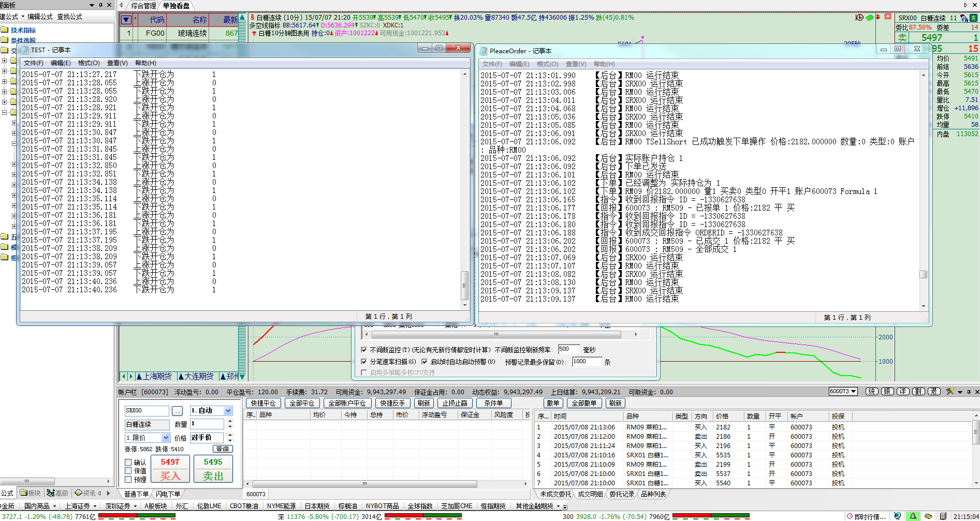Click the green triangle tray icon in status bar

tap(914, 516)
